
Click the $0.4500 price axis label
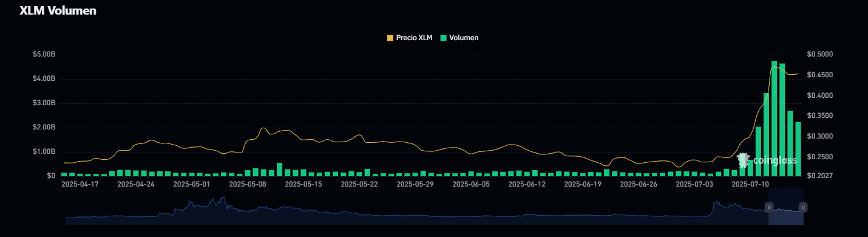(819, 75)
